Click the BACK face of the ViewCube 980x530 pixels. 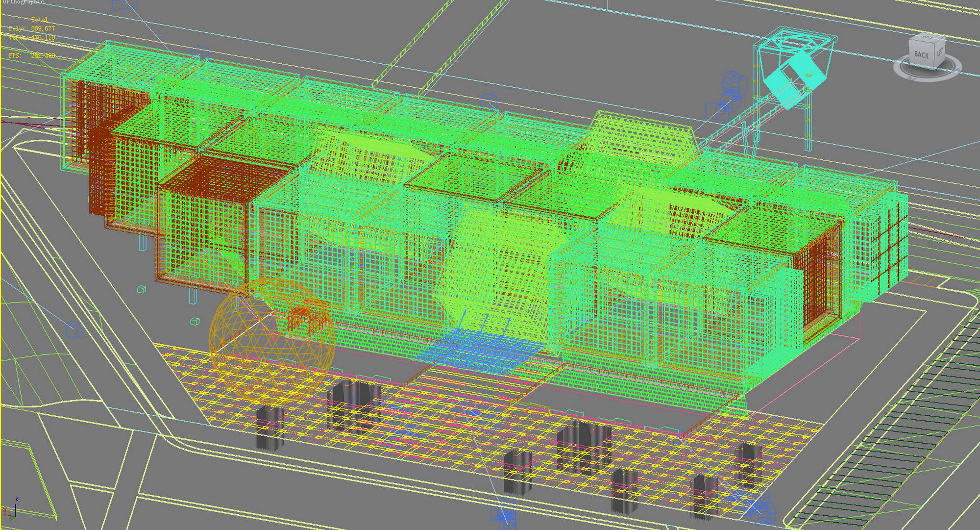tap(922, 55)
